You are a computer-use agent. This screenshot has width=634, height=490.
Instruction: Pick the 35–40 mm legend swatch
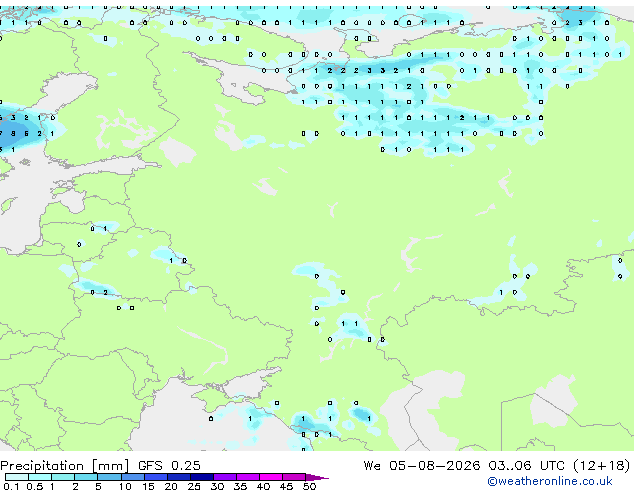tap(248, 477)
